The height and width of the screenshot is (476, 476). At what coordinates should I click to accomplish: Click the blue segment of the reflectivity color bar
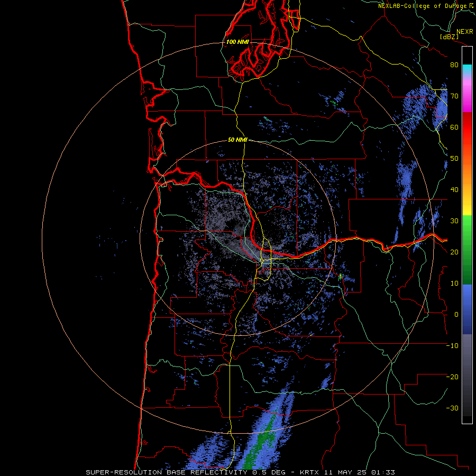point(467,309)
